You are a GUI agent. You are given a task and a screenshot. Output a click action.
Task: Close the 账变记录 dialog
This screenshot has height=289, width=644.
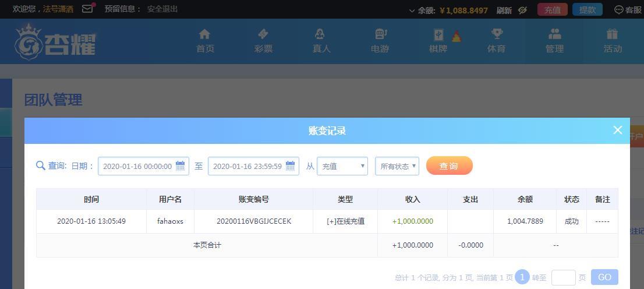coord(618,131)
